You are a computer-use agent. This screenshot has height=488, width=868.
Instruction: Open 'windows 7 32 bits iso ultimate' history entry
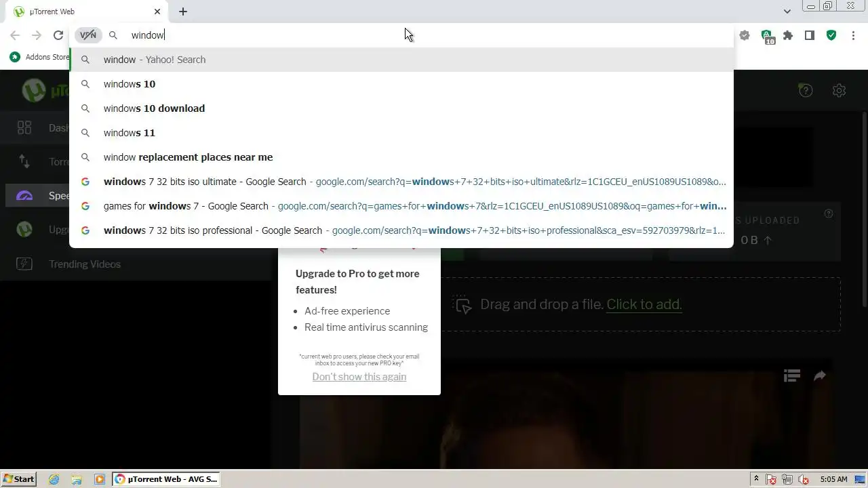tap(401, 182)
